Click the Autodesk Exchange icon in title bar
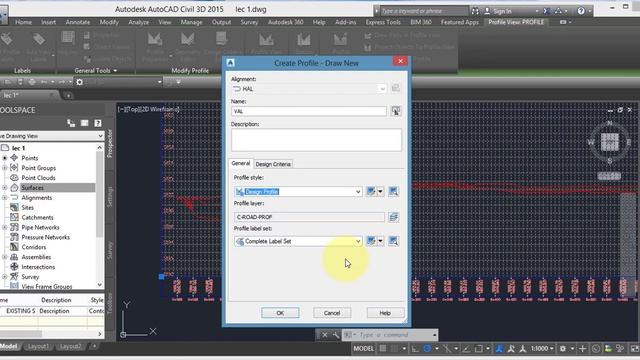Screen dimensions: 640x360 [x=547, y=11]
